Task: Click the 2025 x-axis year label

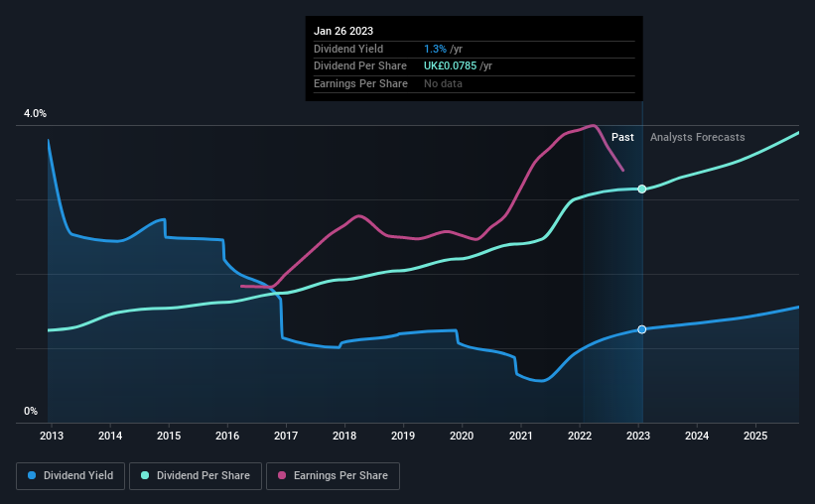Action: click(755, 436)
